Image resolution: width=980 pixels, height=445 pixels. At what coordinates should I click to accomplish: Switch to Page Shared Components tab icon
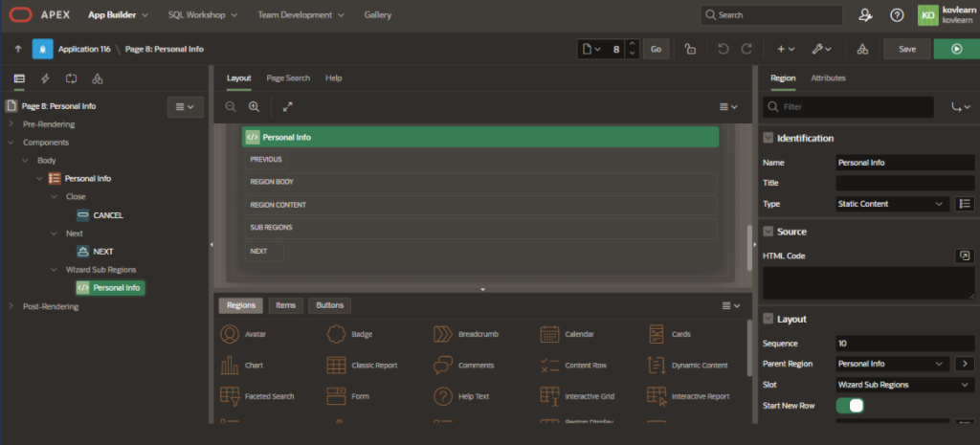point(97,78)
